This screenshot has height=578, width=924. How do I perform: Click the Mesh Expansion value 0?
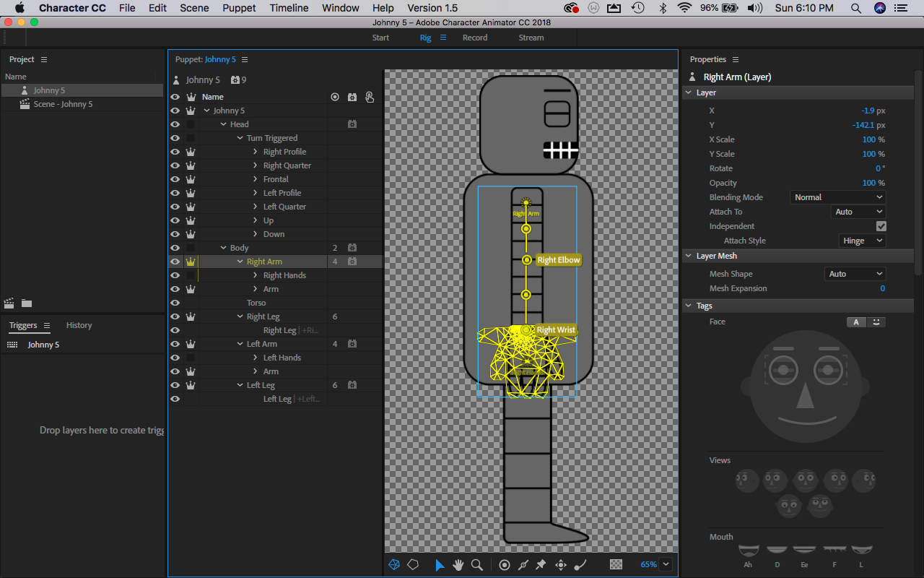pos(882,288)
